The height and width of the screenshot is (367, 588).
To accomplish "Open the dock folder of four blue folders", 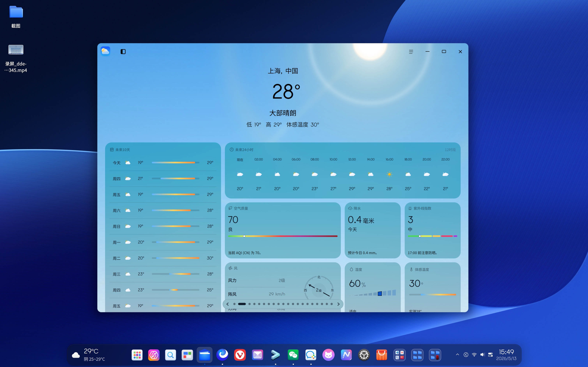I will 417,355.
